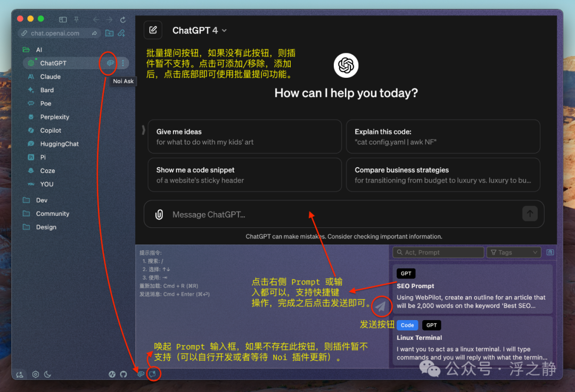Click the paperclip attach file icon
Screen dimensions: 575x392
click(159, 215)
